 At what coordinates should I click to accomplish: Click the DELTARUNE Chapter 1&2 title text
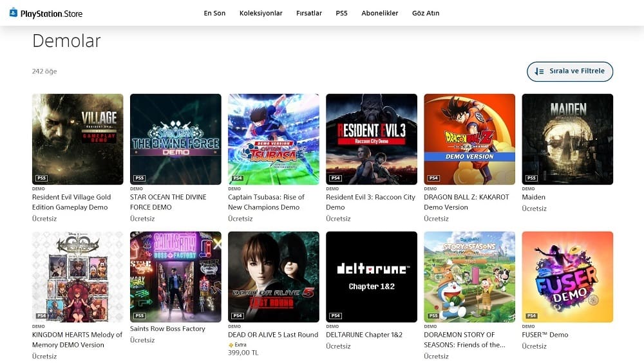364,335
